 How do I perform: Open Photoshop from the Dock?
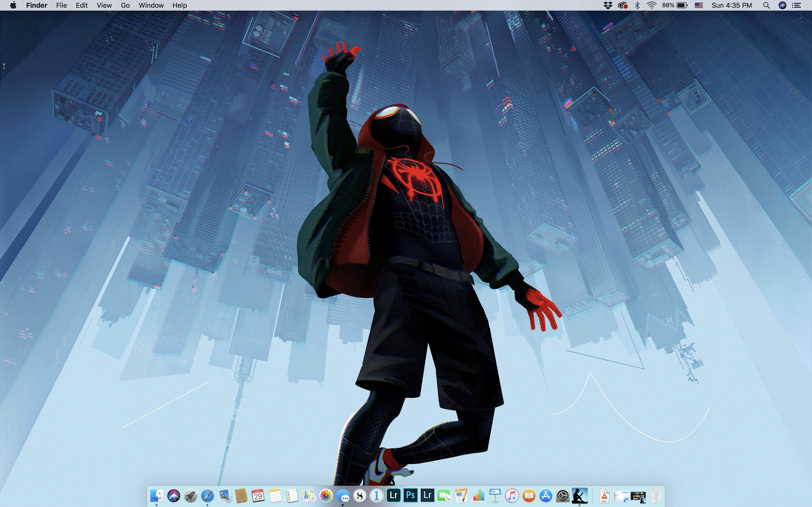[x=410, y=495]
